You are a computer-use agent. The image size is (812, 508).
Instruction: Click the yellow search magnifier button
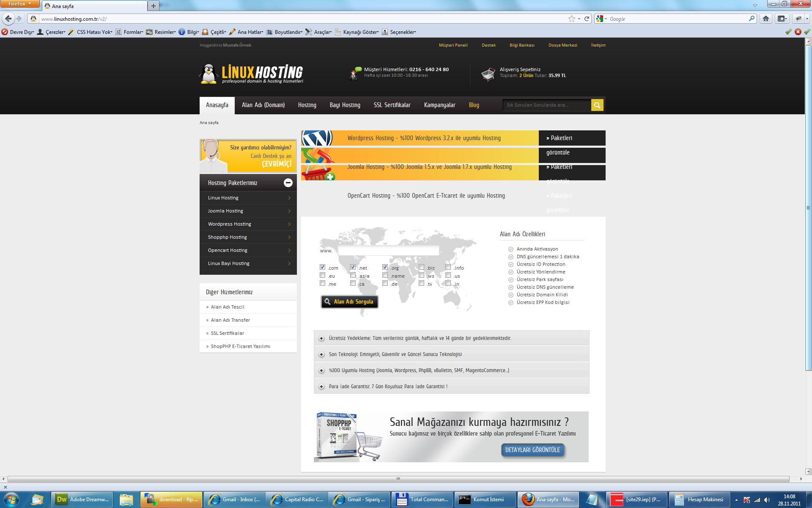pos(597,105)
